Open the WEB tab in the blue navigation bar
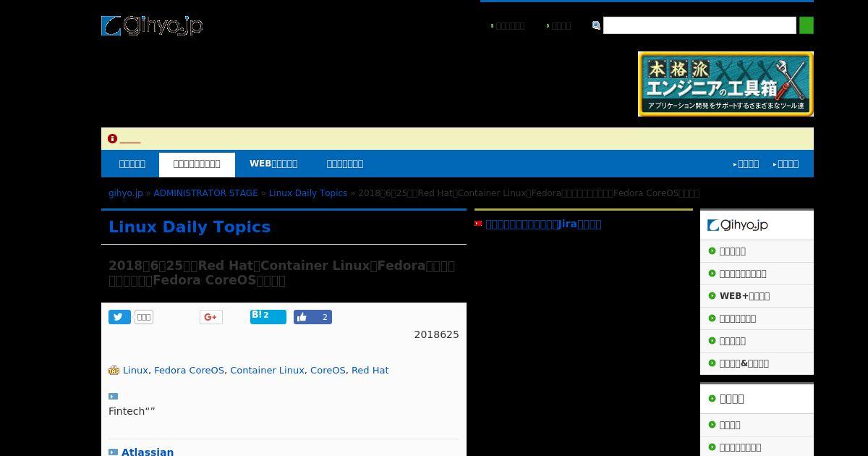The width and height of the screenshot is (868, 456). tap(273, 164)
